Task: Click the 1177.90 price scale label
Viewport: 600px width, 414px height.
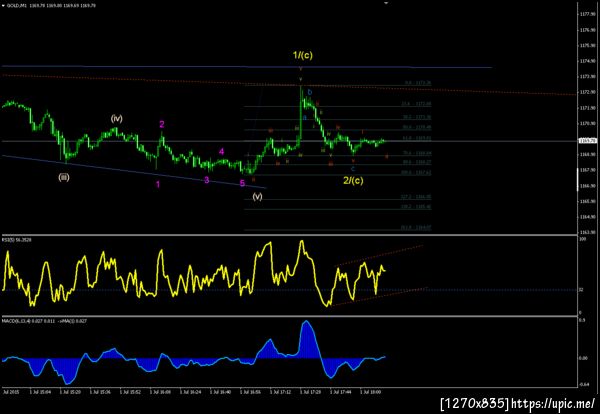Action: 589,14
